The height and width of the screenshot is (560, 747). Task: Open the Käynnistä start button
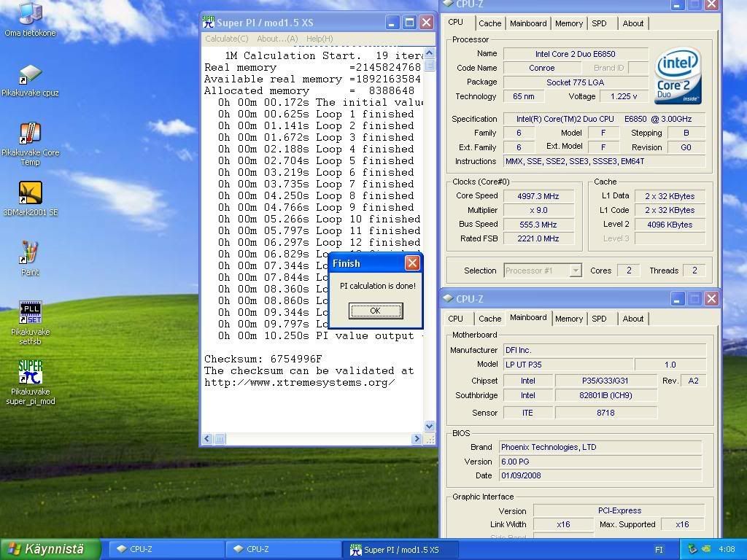(50, 549)
